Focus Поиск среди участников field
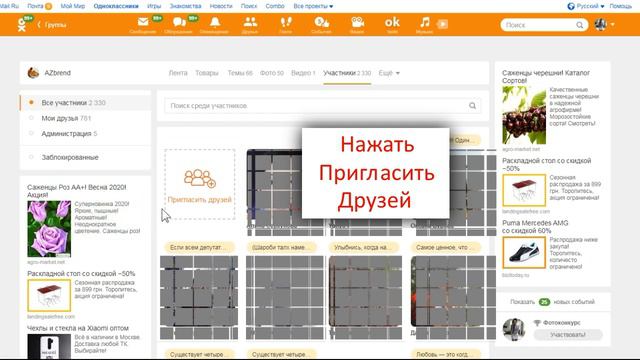The image size is (640, 360). [322, 106]
